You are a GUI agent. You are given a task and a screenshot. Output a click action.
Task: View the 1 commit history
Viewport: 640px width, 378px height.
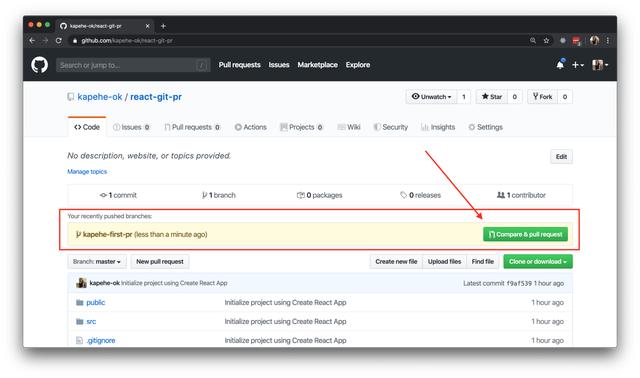click(118, 195)
